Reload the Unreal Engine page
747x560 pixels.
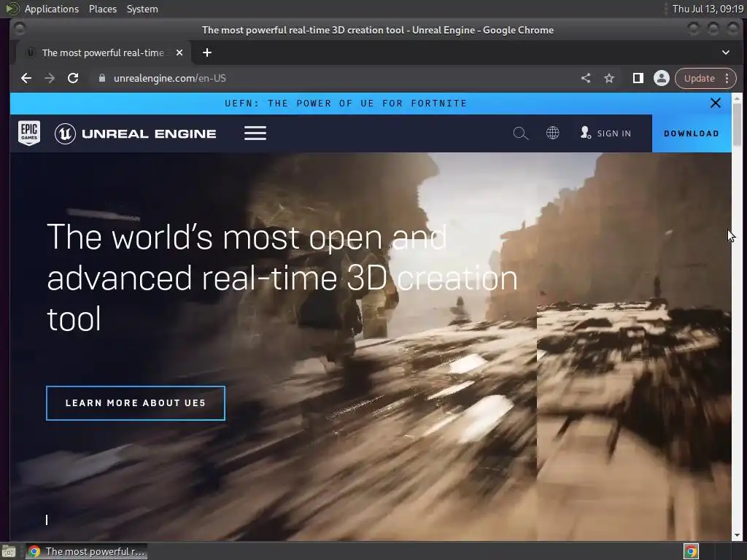(x=73, y=78)
